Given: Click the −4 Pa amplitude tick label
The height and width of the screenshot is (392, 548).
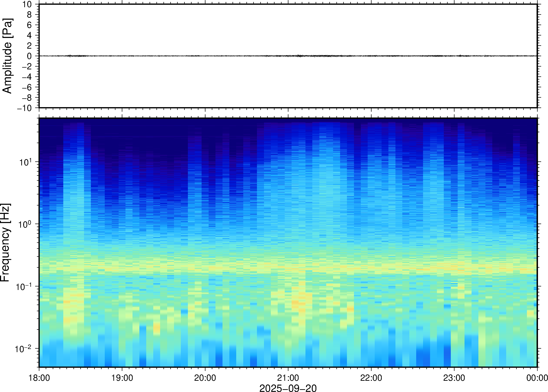Looking at the screenshot, I should click(x=27, y=77).
